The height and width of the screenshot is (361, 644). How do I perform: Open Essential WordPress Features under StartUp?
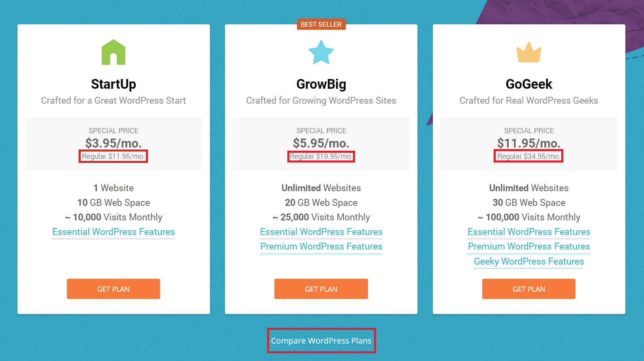coord(113,232)
